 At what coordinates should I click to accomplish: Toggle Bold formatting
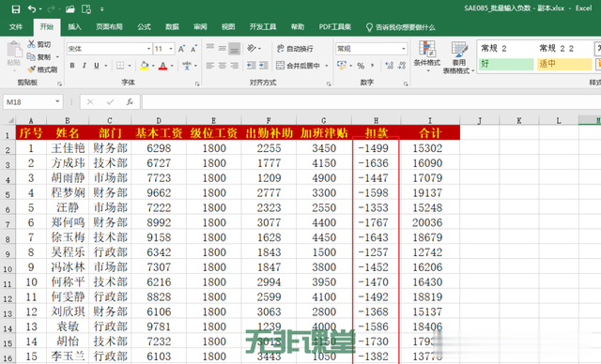[72, 66]
